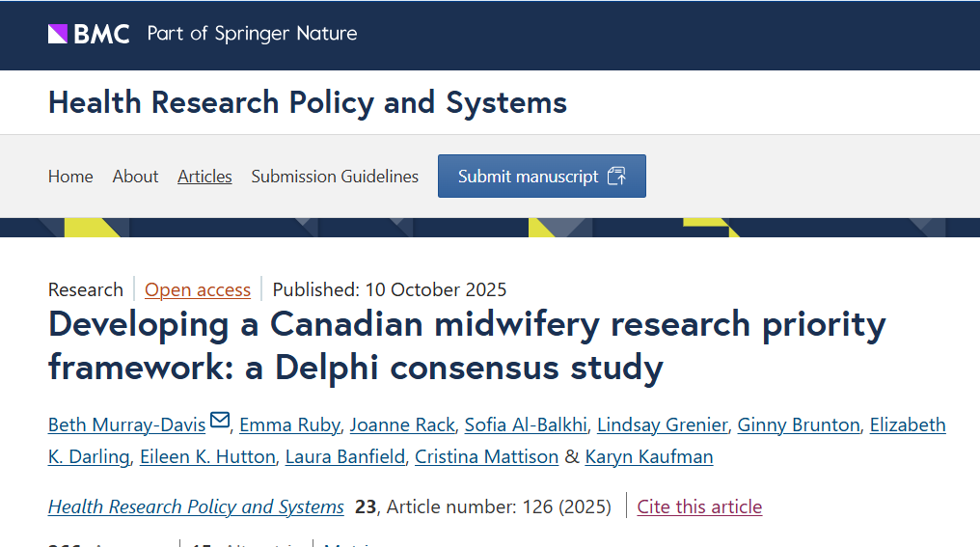Click the BMC logo icon
The height and width of the screenshot is (547, 980).
[58, 34]
